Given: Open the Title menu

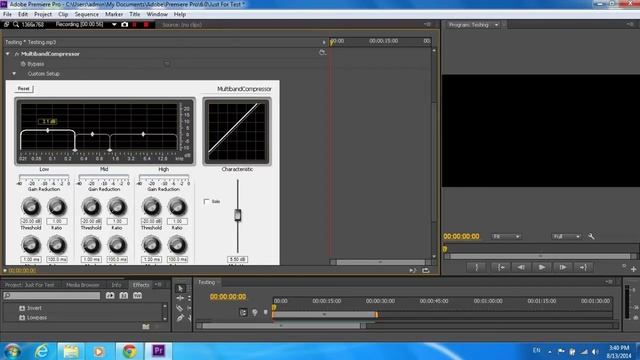Looking at the screenshot, I should pyautogui.click(x=135, y=14).
